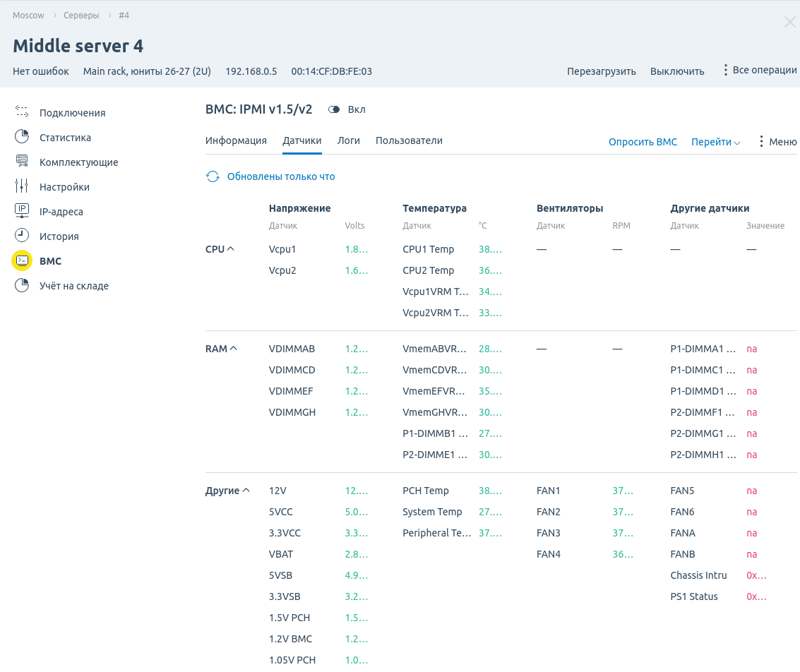Click the Учёт на складе icon

(22, 285)
